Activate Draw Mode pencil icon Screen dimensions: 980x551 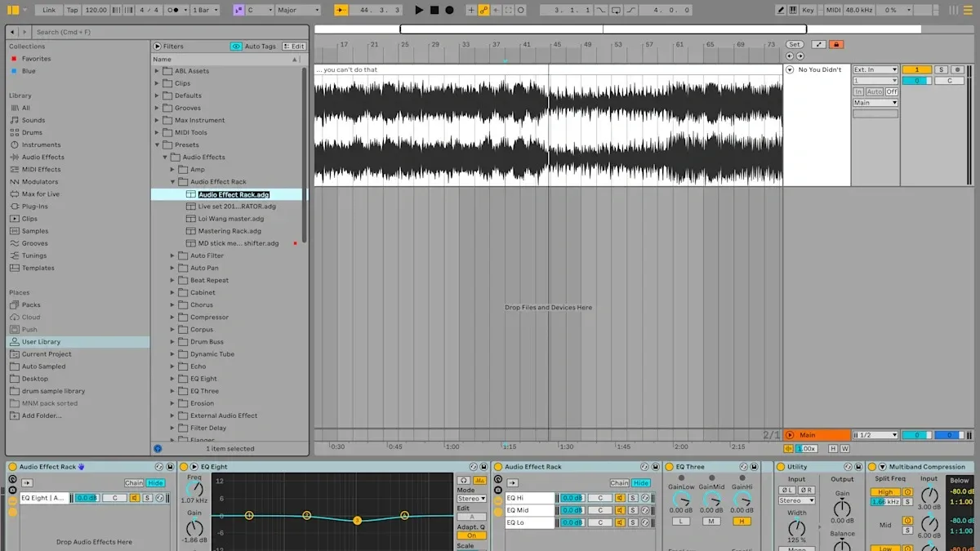coord(782,10)
